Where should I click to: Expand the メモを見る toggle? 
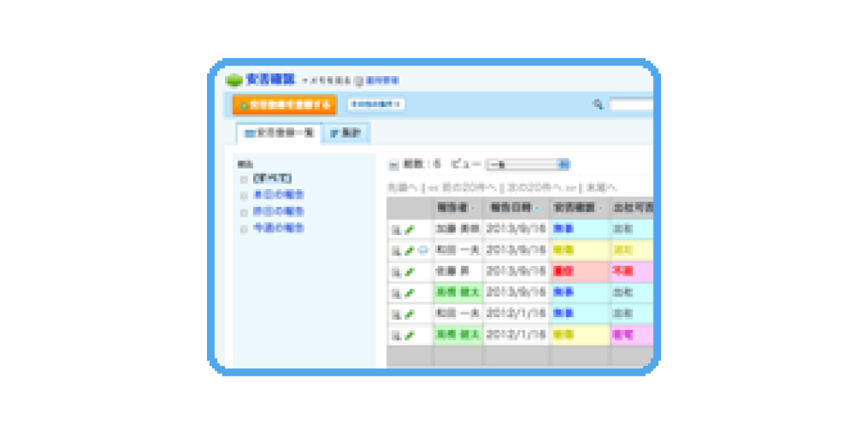click(326, 81)
